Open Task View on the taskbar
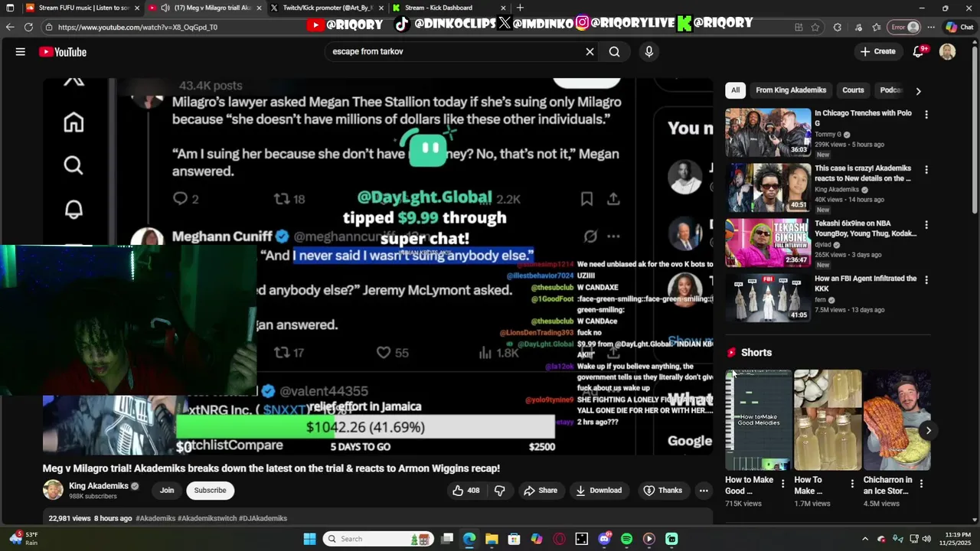 point(447,539)
